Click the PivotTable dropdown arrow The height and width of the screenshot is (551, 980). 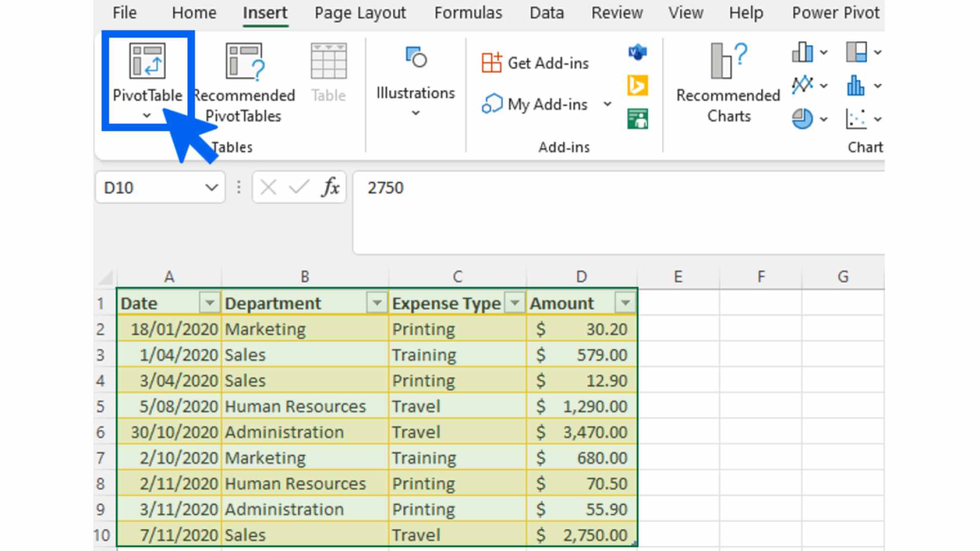pyautogui.click(x=147, y=116)
